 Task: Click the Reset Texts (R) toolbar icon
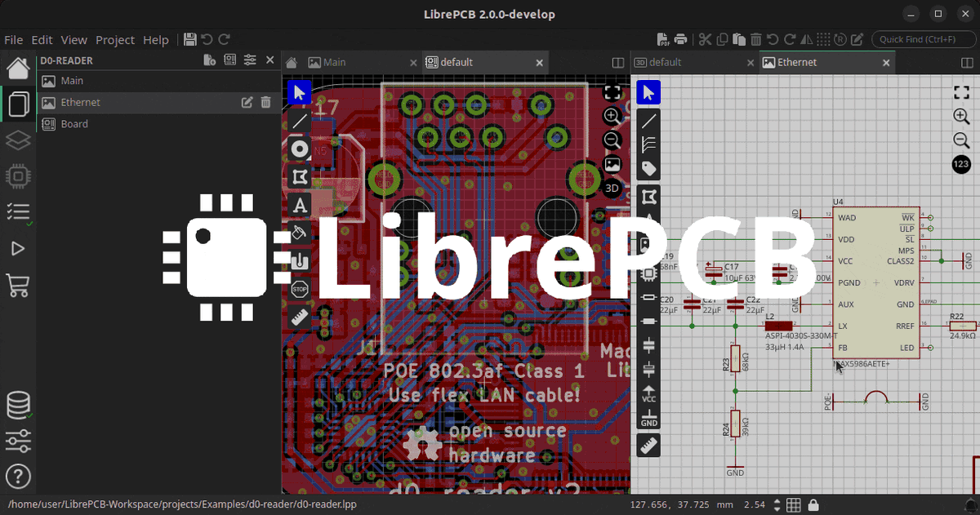tap(840, 39)
